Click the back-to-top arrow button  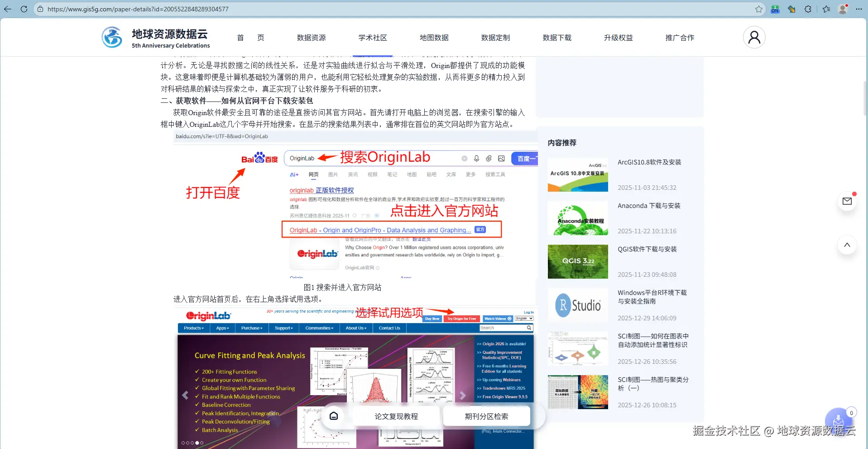pyautogui.click(x=847, y=245)
